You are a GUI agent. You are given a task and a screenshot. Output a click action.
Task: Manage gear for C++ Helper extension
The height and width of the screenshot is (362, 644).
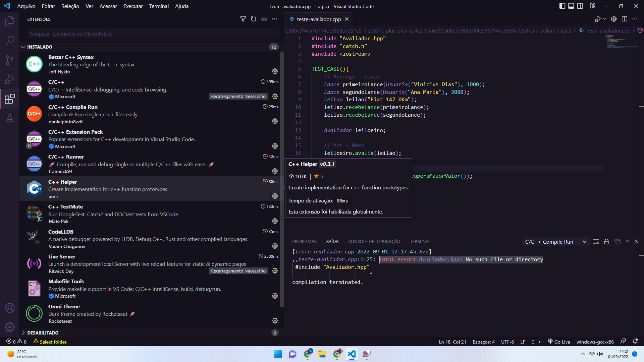click(275, 196)
